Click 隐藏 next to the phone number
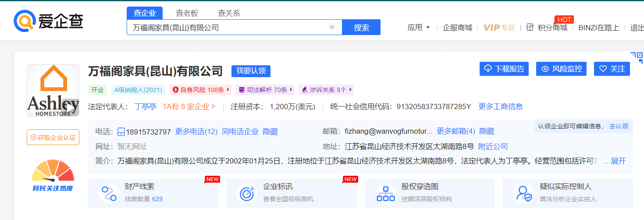The height and width of the screenshot is (220, 644). (270, 131)
